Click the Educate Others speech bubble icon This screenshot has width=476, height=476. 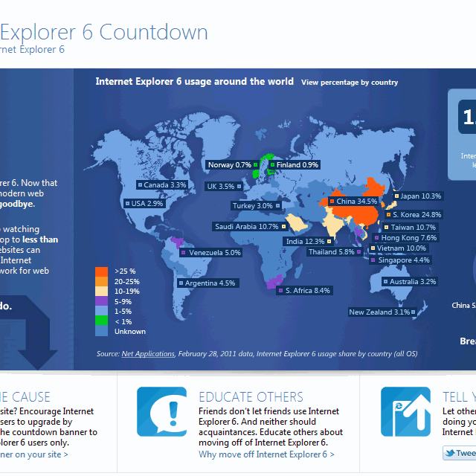click(x=161, y=411)
